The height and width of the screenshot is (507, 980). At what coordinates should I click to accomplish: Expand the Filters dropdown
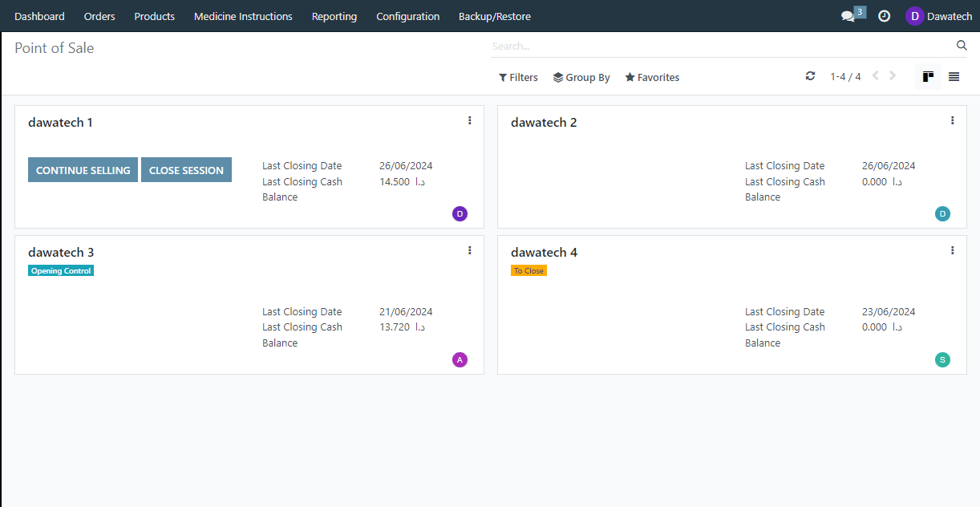point(518,77)
